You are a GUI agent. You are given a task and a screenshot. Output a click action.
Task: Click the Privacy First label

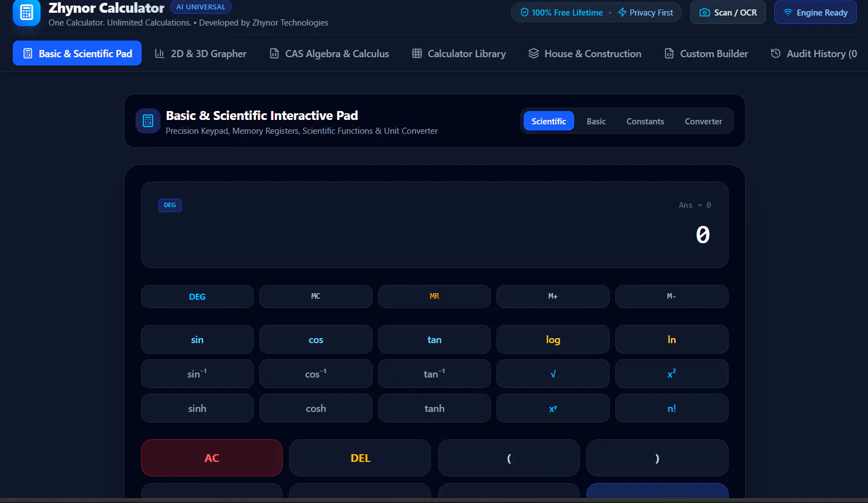click(651, 12)
